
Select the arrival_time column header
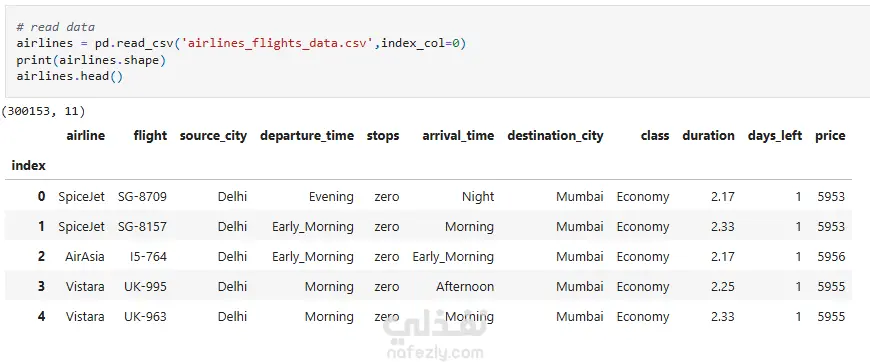point(458,136)
